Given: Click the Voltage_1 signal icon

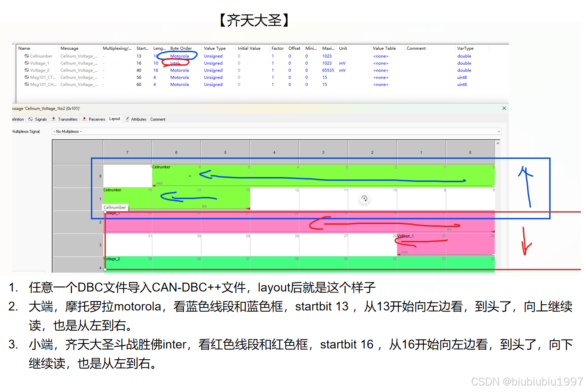Looking at the screenshot, I should [x=27, y=63].
